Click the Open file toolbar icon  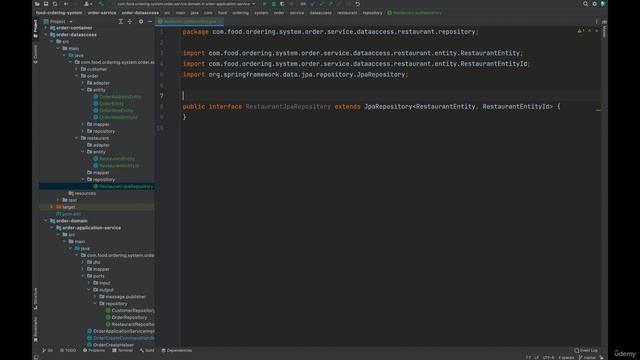37,4
